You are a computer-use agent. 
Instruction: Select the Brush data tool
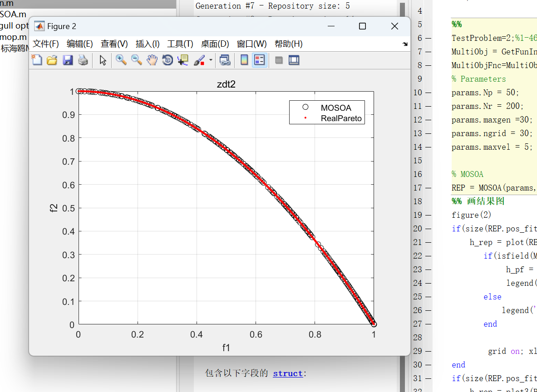(199, 60)
